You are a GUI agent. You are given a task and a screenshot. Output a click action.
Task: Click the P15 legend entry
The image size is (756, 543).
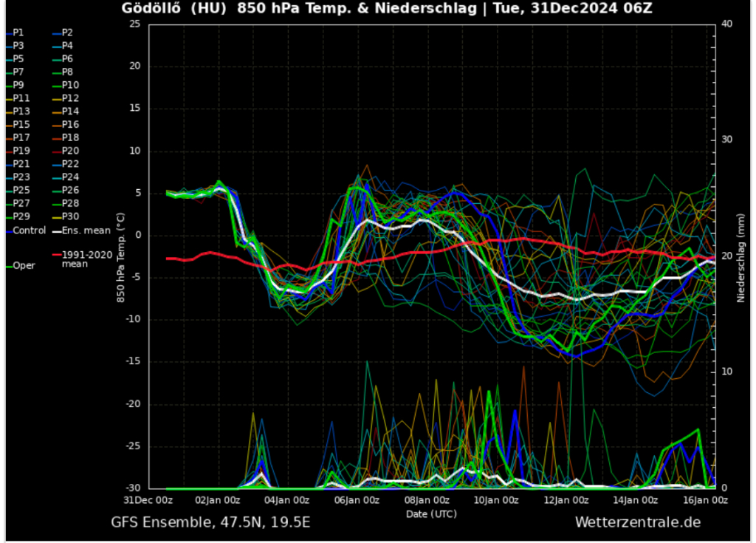pos(21,124)
